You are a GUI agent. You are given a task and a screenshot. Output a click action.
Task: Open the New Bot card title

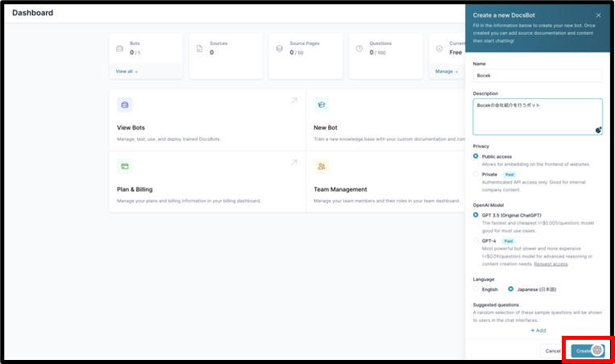325,128
